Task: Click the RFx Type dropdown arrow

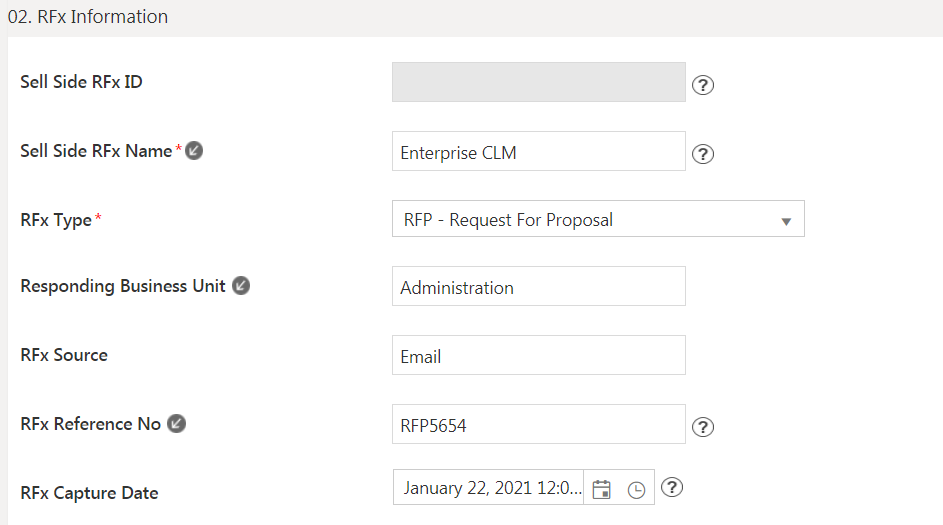Action: [x=786, y=221]
